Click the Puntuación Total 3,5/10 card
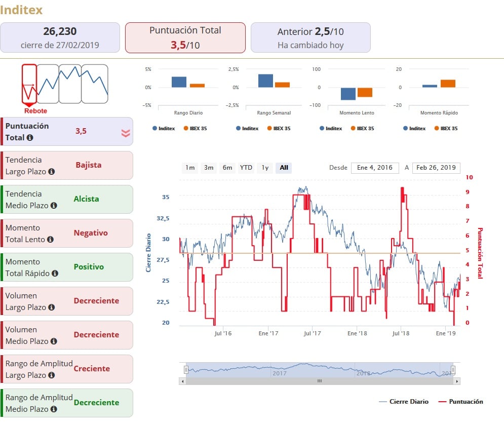The width and height of the screenshot is (504, 426). [x=185, y=37]
